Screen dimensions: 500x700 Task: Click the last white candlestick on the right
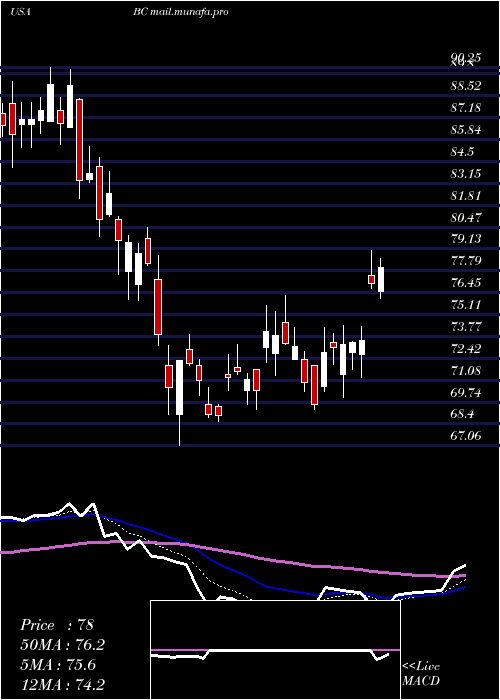(x=381, y=279)
